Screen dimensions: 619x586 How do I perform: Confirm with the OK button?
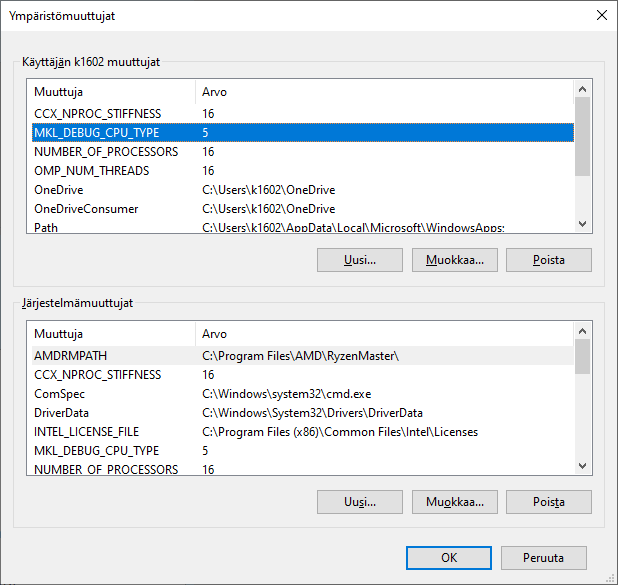point(449,558)
